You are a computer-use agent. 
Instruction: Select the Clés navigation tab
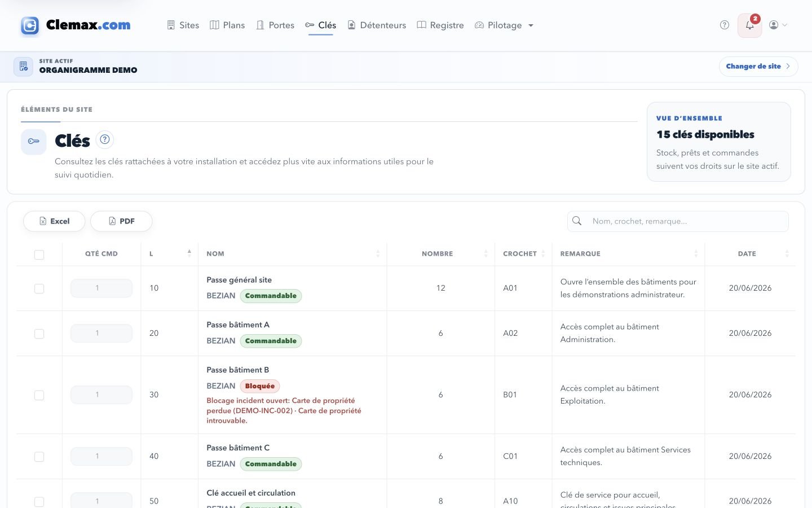(321, 25)
